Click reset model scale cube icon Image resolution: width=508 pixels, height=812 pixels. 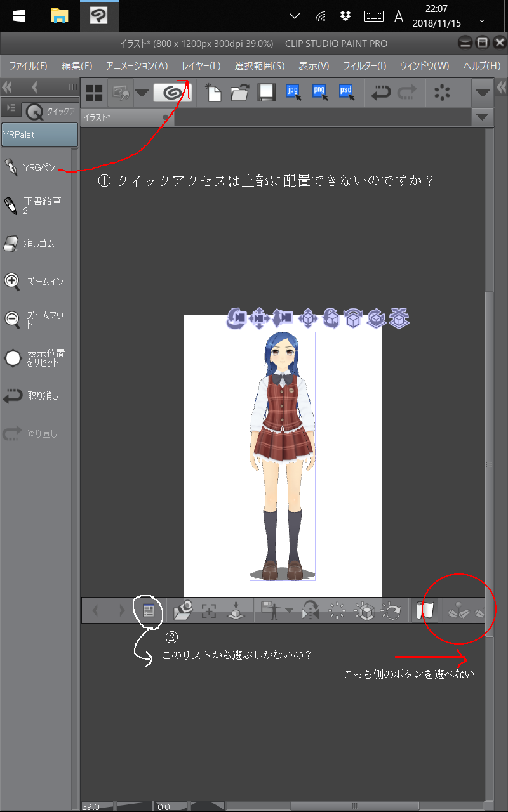click(366, 611)
